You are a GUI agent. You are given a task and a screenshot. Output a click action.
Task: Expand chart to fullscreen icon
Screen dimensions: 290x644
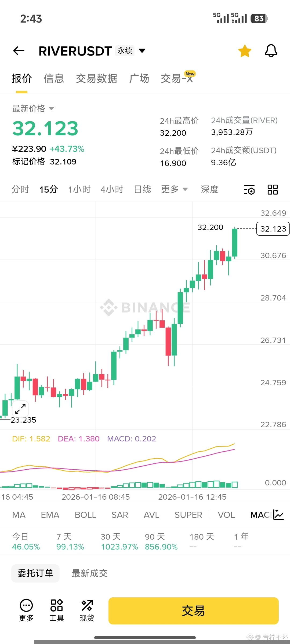tap(20, 409)
